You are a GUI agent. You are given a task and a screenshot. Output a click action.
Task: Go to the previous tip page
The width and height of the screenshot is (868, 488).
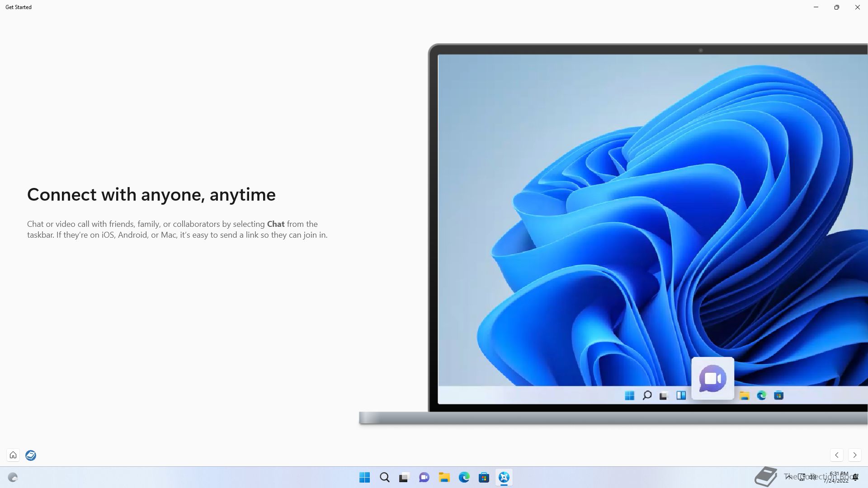coord(837,455)
